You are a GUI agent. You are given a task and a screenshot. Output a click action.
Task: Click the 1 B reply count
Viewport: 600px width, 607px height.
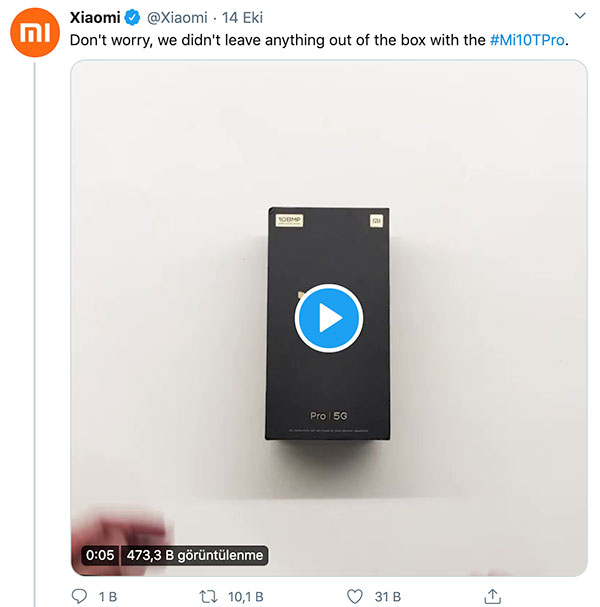(107, 596)
